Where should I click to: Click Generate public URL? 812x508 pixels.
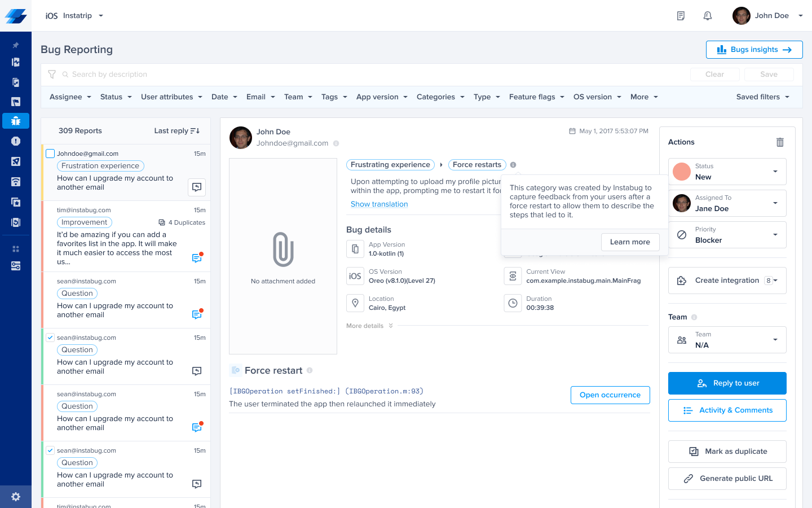tap(727, 479)
